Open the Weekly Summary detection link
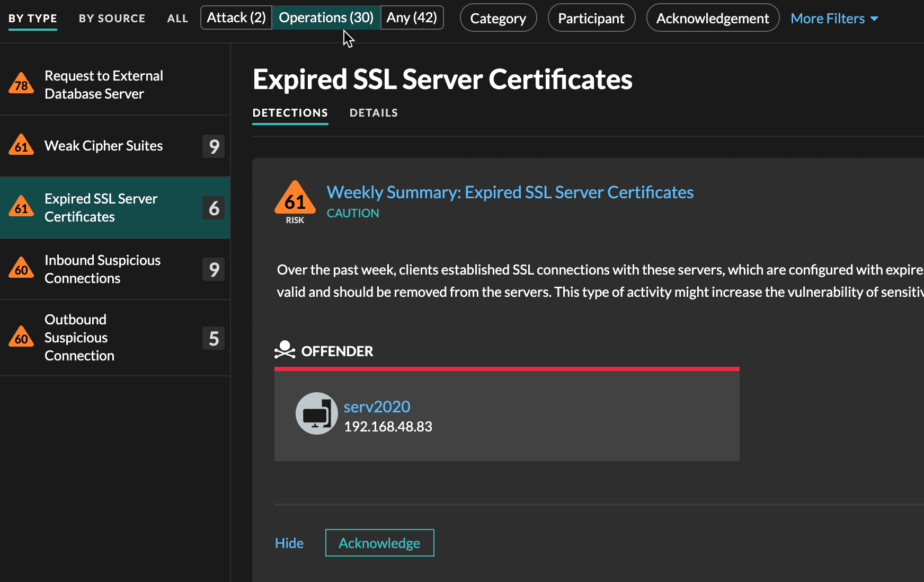Viewport: 924px width, 582px height. [510, 192]
